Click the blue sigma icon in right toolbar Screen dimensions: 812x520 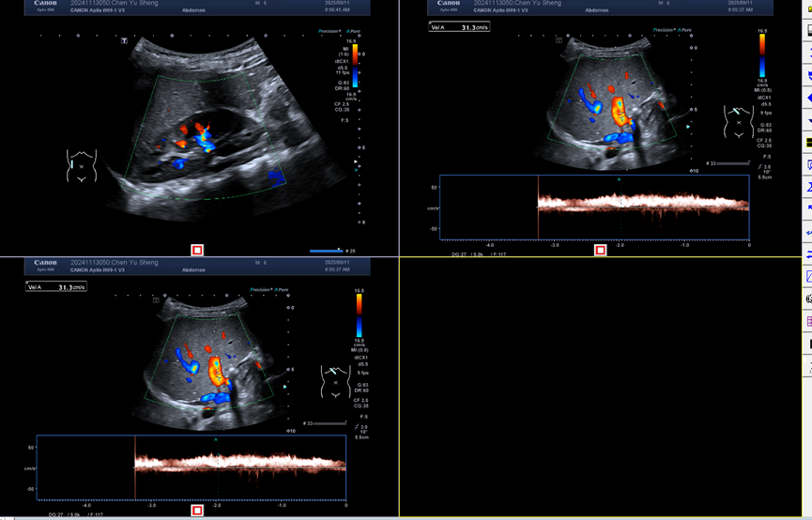pos(808,187)
